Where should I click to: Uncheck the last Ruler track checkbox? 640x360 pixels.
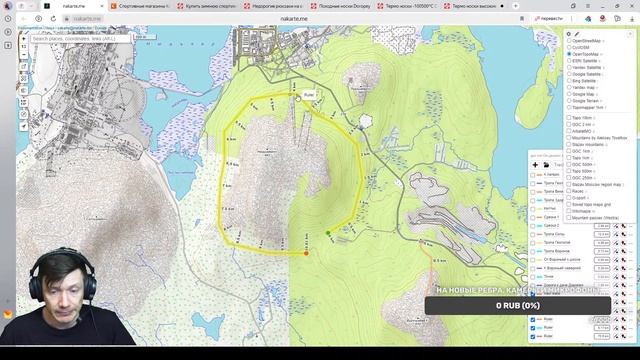533,336
